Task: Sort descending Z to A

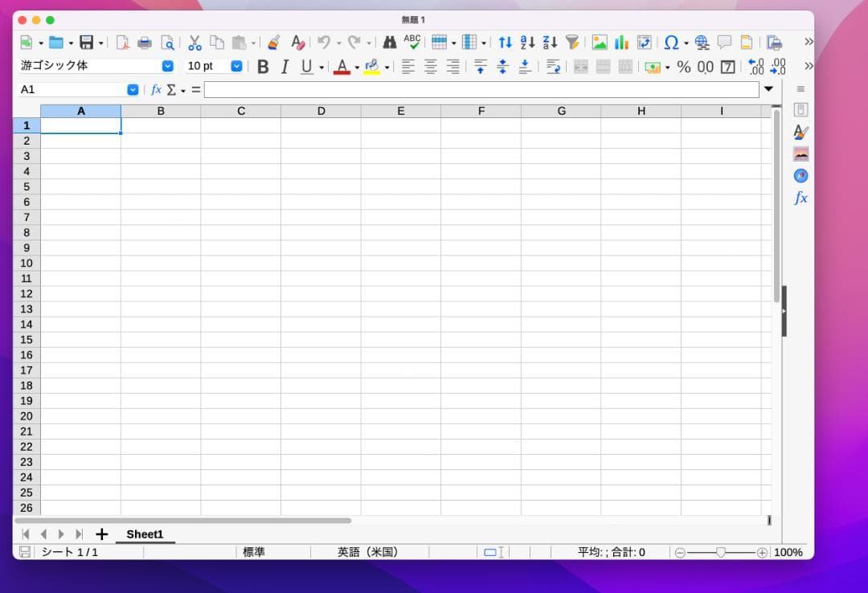Action: pyautogui.click(x=550, y=42)
